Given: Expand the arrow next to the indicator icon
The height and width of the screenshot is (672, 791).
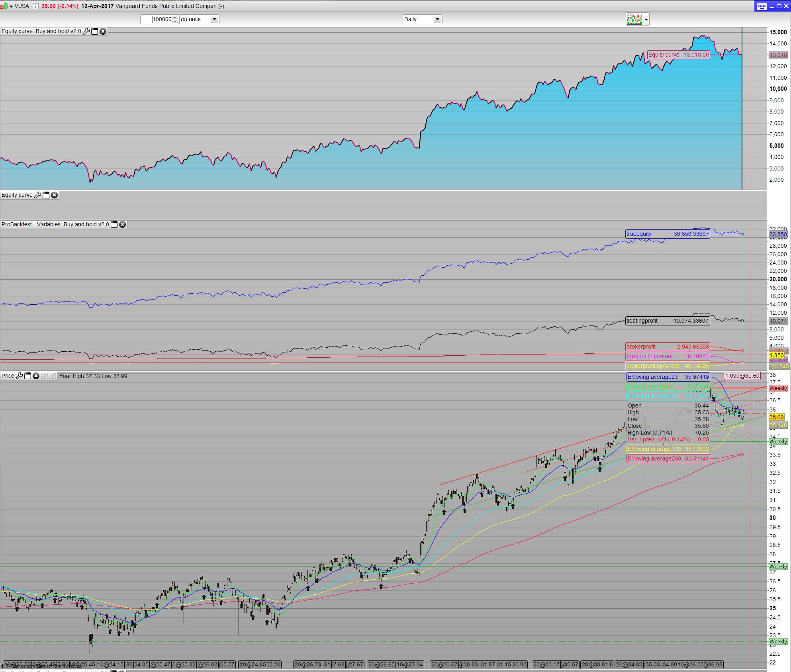Looking at the screenshot, I should click(646, 19).
